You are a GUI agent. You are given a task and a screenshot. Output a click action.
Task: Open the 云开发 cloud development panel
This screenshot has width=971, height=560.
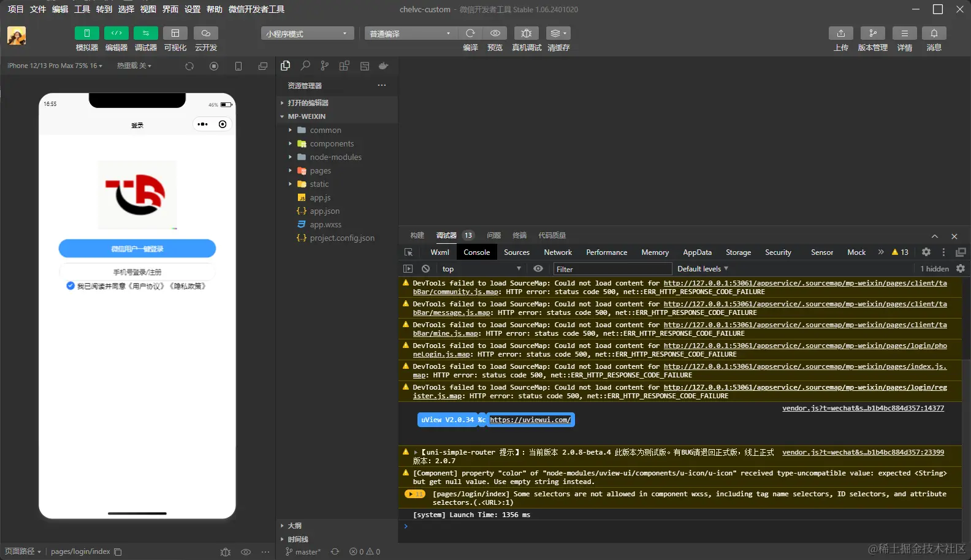(x=206, y=33)
